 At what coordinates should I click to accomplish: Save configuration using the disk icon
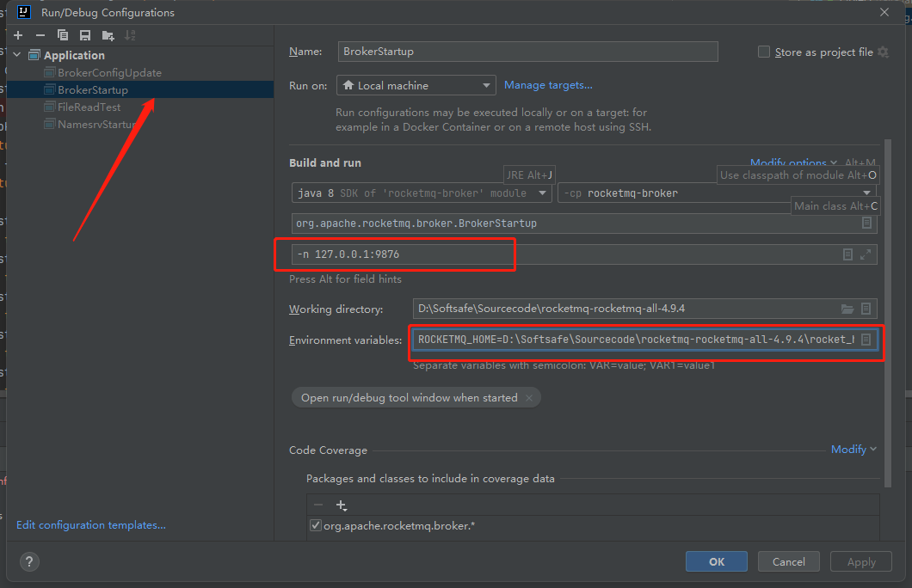pos(85,35)
